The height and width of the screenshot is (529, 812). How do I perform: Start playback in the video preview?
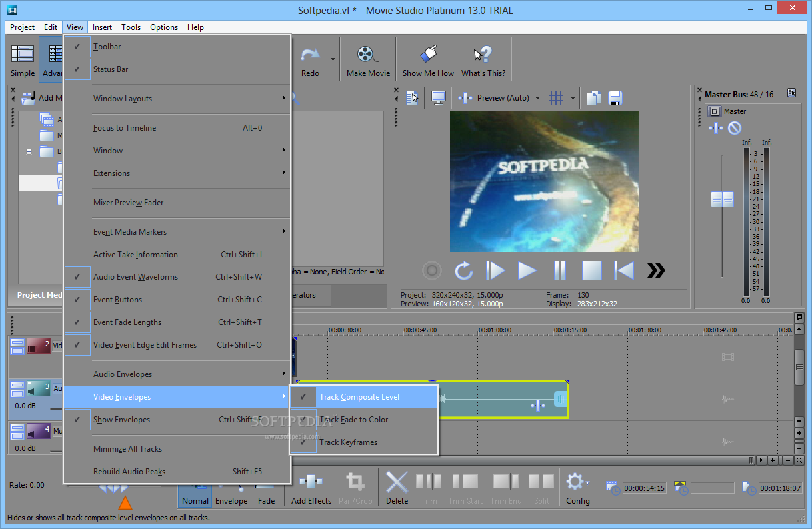527,270
